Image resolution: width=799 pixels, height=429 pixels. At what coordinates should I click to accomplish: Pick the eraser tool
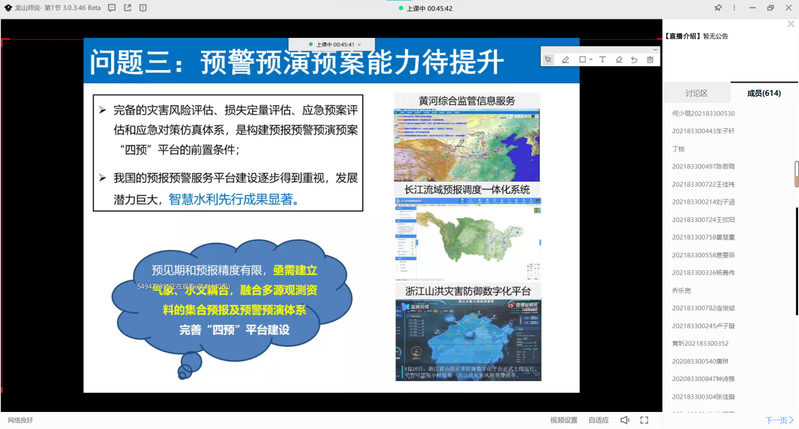619,59
